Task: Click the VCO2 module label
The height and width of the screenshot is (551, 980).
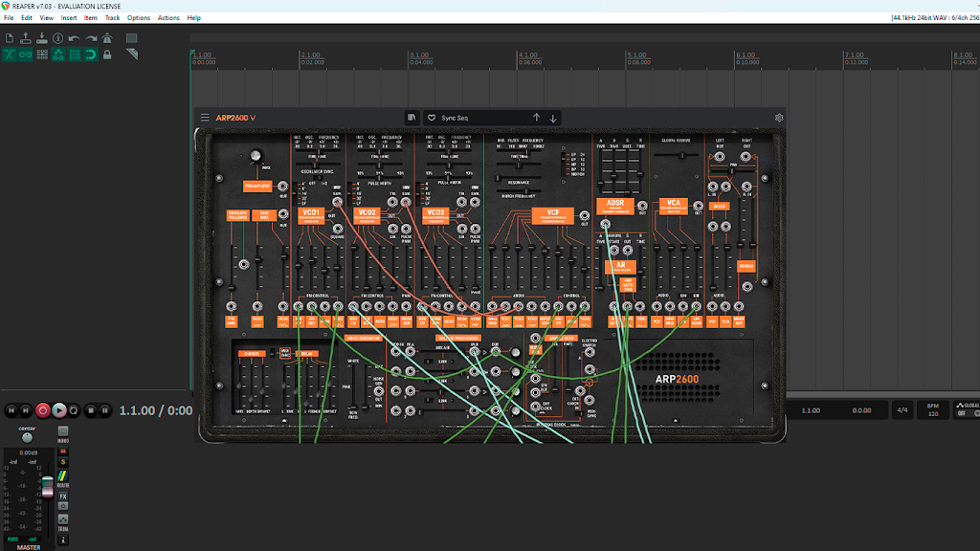Action: coord(367,215)
